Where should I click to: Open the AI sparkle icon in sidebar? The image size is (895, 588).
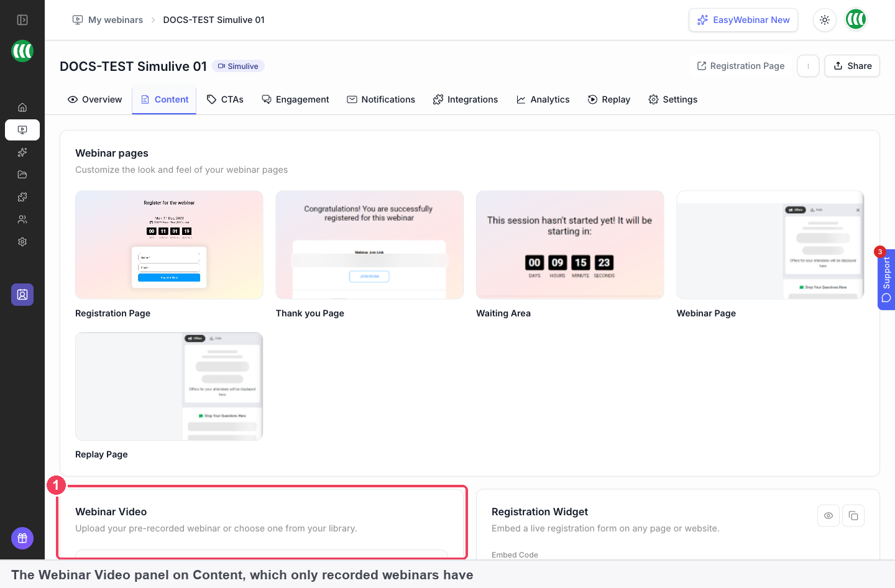click(x=22, y=152)
